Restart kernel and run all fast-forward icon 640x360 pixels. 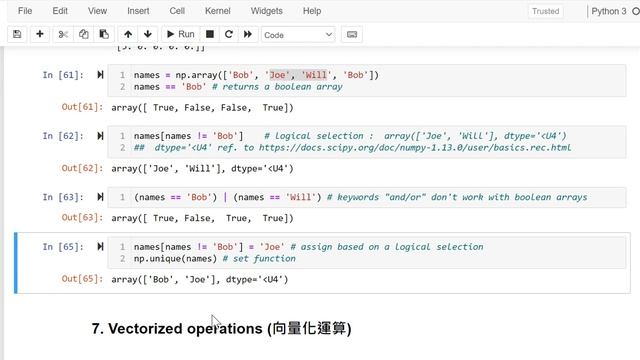tap(248, 34)
